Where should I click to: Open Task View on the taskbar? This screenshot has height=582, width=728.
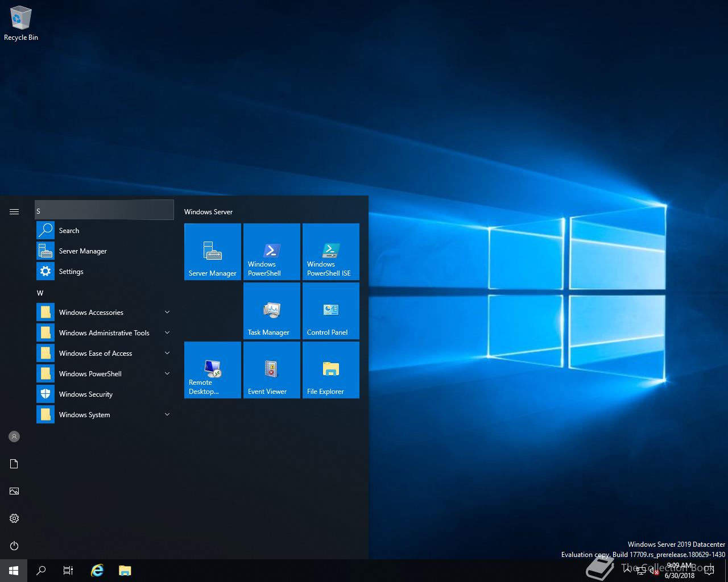(68, 571)
